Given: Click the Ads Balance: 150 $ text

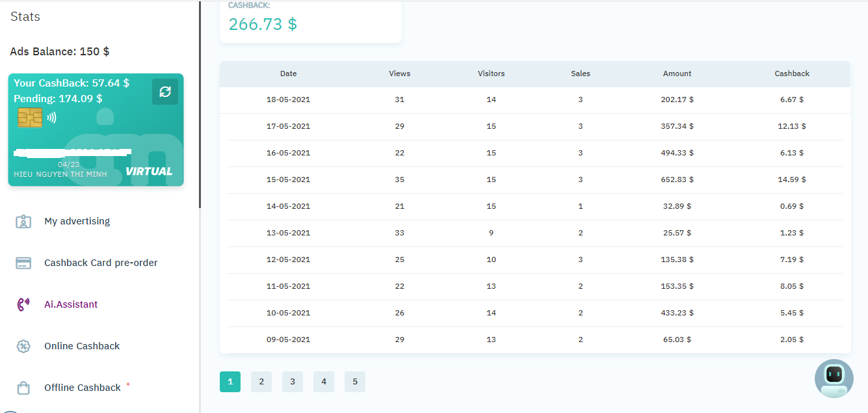Looking at the screenshot, I should 60,51.
